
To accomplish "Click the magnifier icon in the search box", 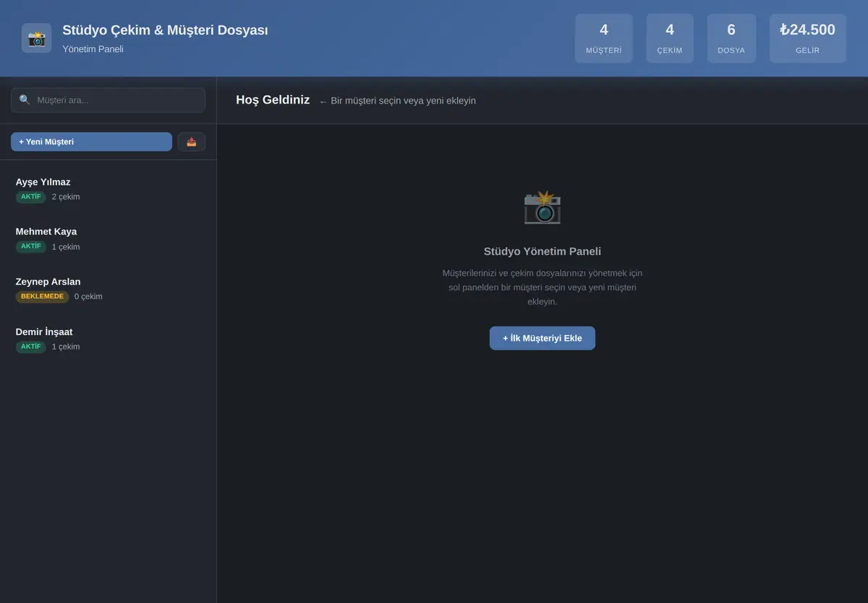I will 25,100.
